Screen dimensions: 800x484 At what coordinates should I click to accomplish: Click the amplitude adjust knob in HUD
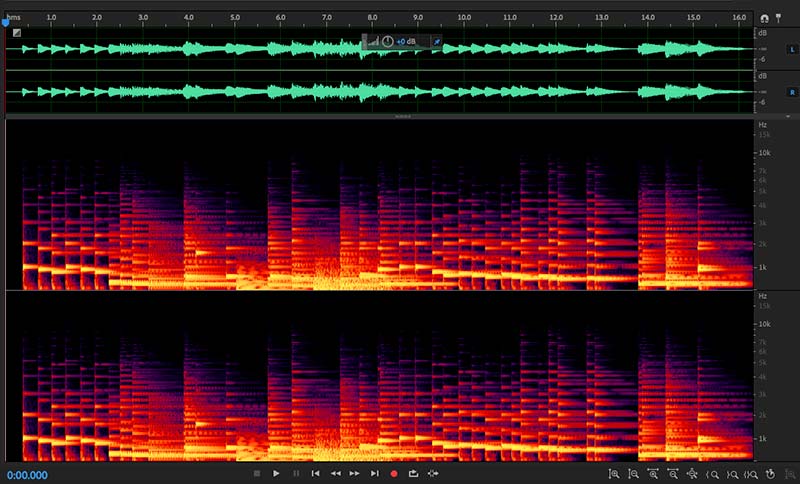pos(388,41)
